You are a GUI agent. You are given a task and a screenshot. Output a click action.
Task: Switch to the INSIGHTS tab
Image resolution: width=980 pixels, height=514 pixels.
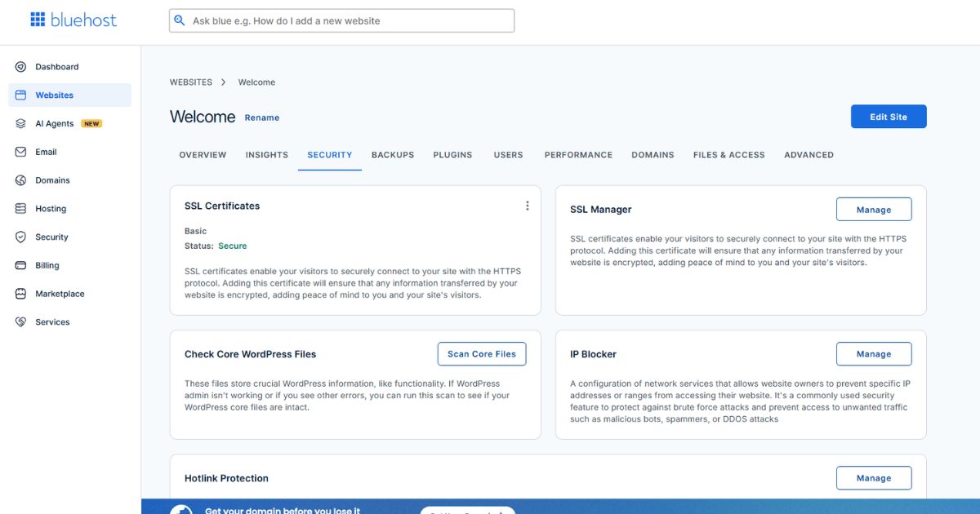tap(267, 155)
